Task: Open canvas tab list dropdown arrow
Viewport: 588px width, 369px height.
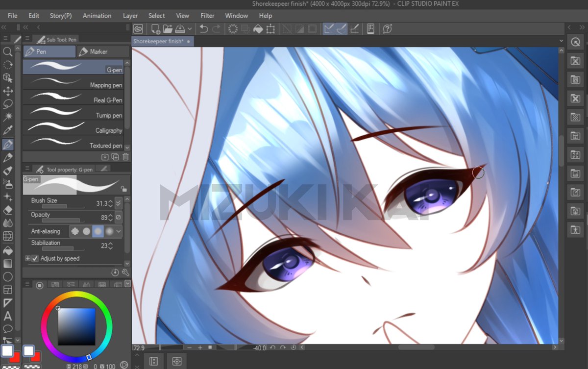Action: point(562,41)
